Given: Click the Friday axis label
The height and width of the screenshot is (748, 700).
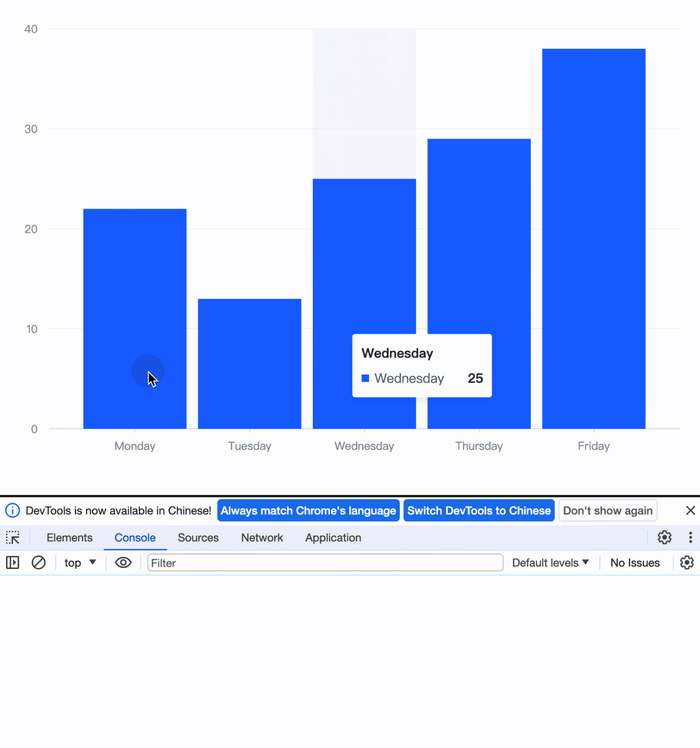Looking at the screenshot, I should [593, 446].
